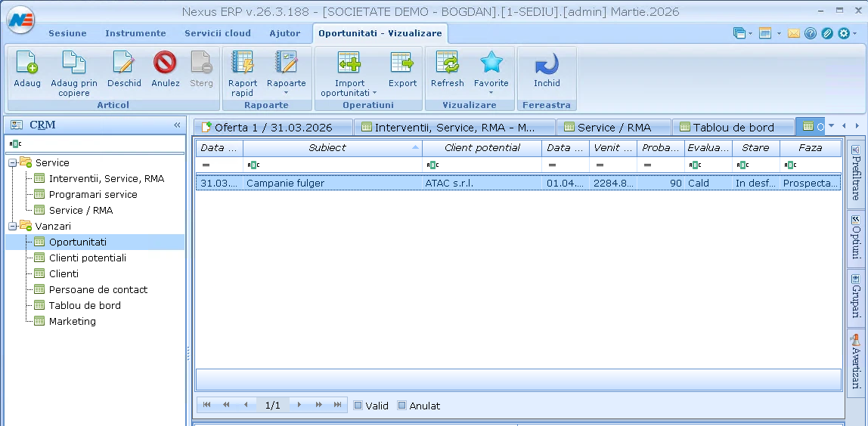Screen dimensions: 868x426
Task: Refresh the opportunities list
Action: click(447, 64)
